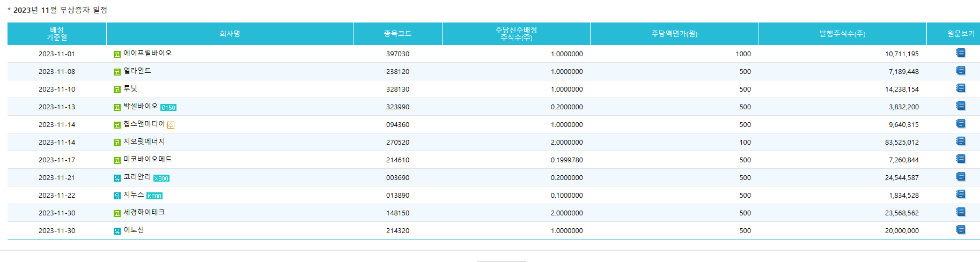Open 지누스 company details
The image size is (980, 262).
click(x=134, y=194)
